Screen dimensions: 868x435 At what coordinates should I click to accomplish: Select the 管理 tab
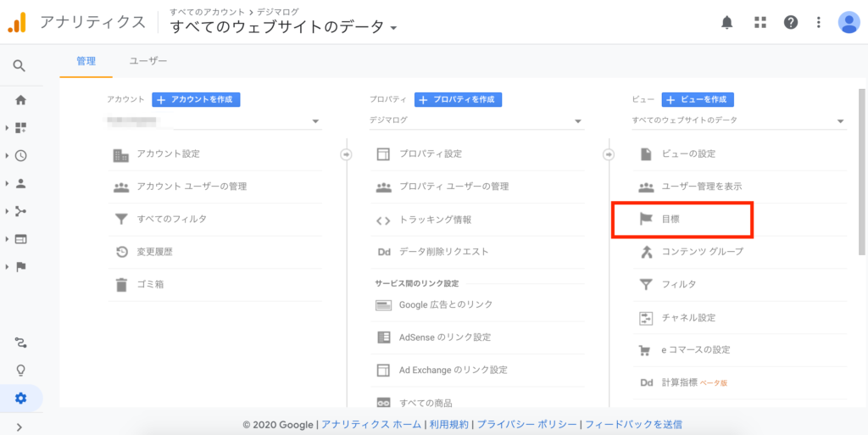point(86,61)
